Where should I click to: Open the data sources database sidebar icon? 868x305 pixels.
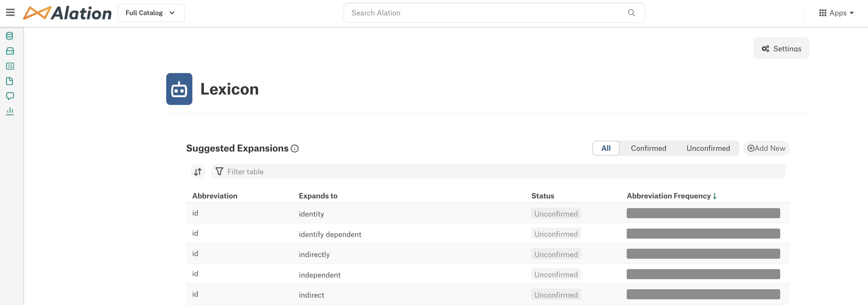coord(10,36)
